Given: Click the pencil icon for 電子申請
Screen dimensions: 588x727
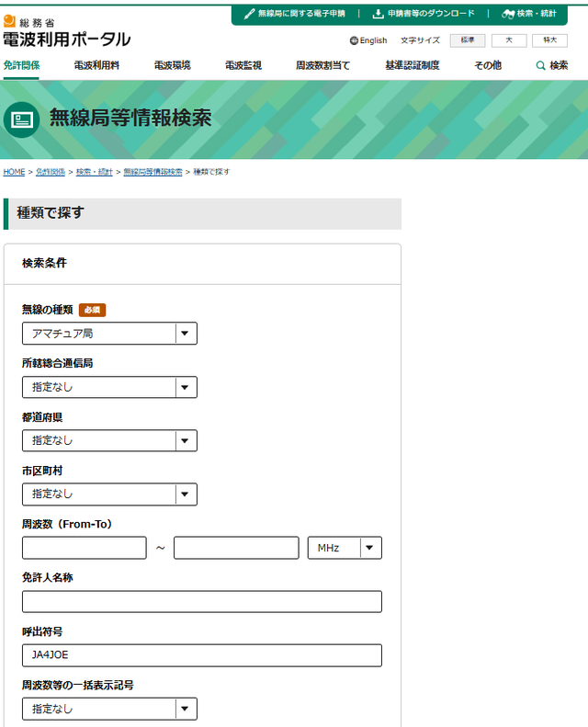Looking at the screenshot, I should click(249, 14).
